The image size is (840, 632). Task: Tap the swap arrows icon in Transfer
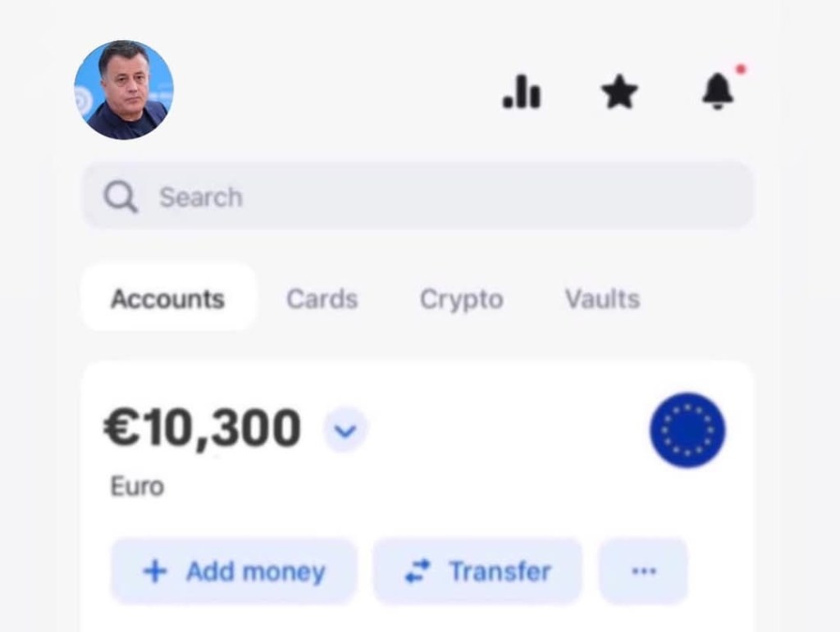click(x=418, y=571)
